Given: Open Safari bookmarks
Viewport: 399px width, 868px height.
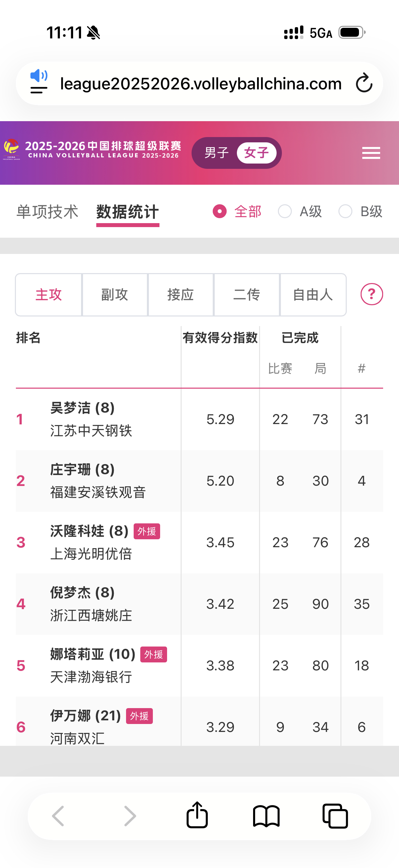Looking at the screenshot, I should point(266,816).
